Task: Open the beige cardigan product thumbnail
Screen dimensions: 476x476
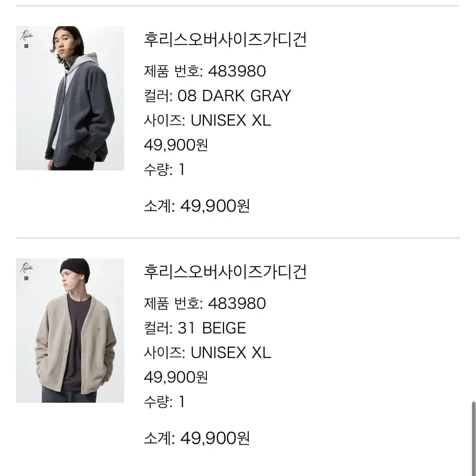Action: [x=70, y=330]
